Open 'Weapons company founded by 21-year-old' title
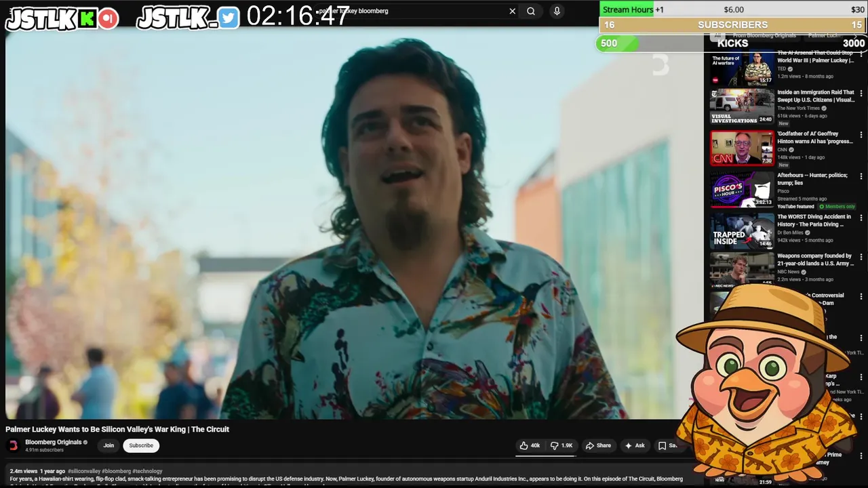 (x=815, y=260)
